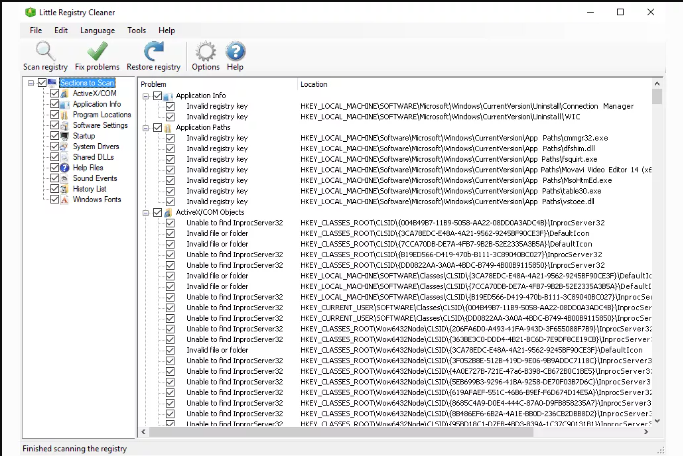
Task: Open the File menu
Action: tap(36, 30)
